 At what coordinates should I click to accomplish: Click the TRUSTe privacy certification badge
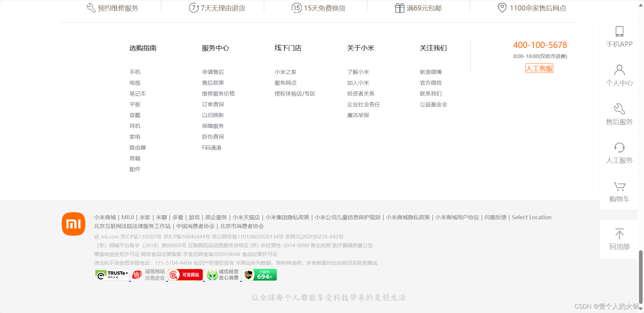coord(112,275)
